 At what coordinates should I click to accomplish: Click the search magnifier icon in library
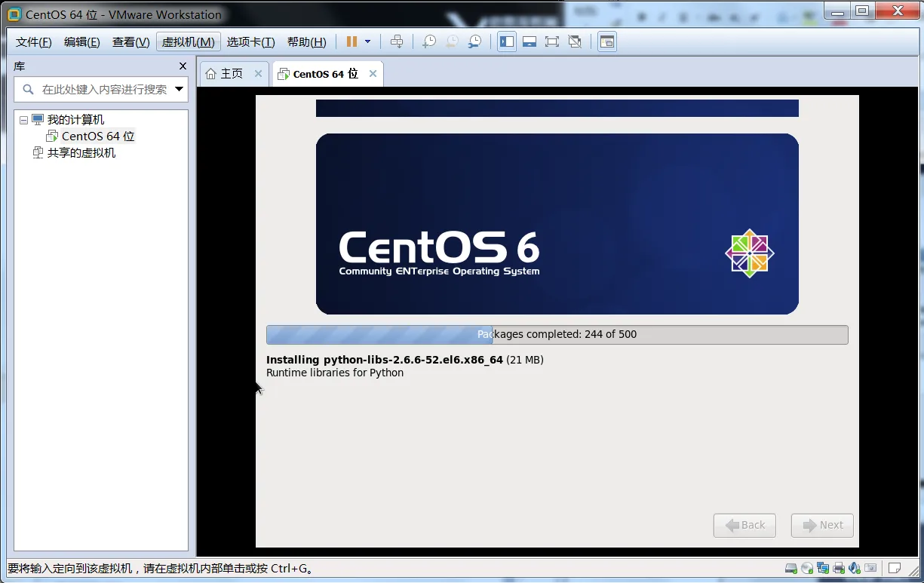point(29,90)
